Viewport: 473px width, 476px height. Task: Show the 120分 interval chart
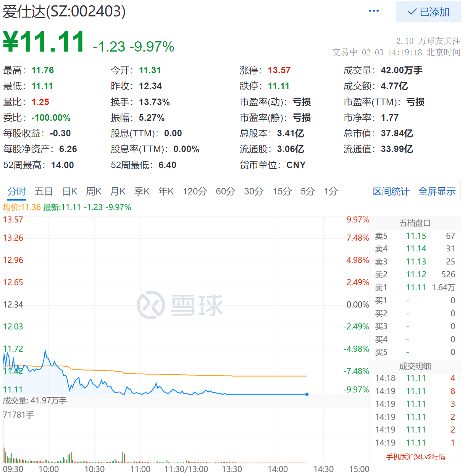[195, 191]
